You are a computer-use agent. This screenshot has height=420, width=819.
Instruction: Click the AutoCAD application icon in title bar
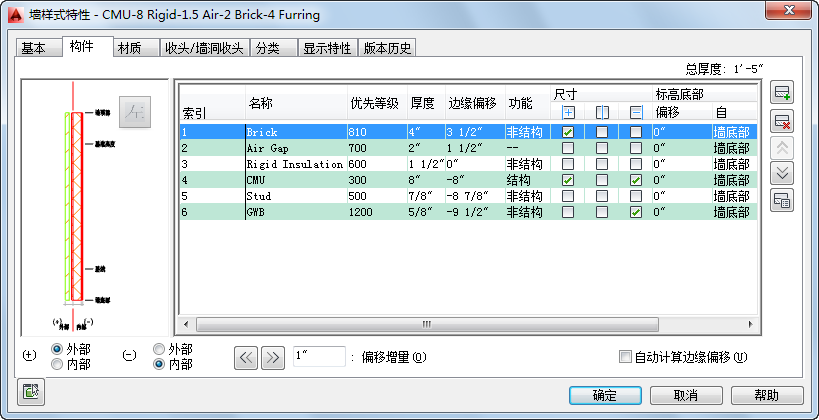[x=17, y=15]
